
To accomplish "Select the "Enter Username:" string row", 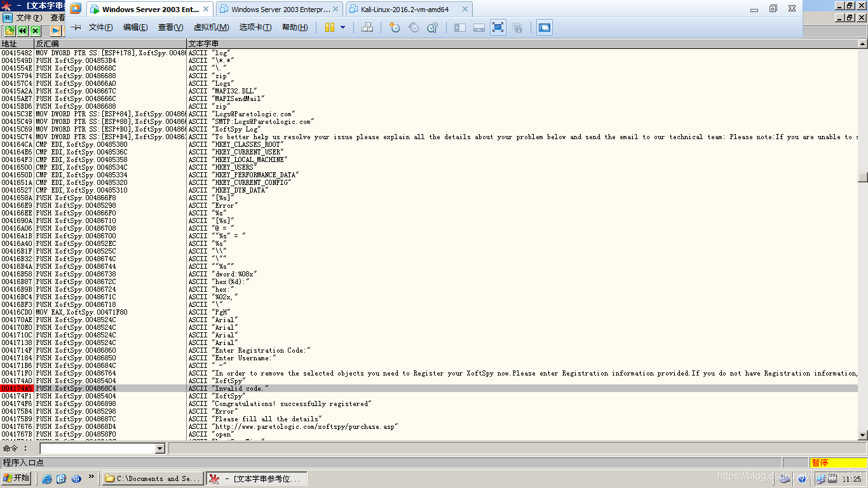I will (x=429, y=358).
